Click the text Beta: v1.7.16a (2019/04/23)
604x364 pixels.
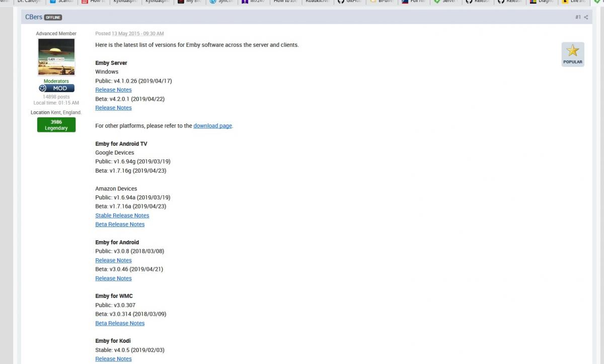(131, 206)
